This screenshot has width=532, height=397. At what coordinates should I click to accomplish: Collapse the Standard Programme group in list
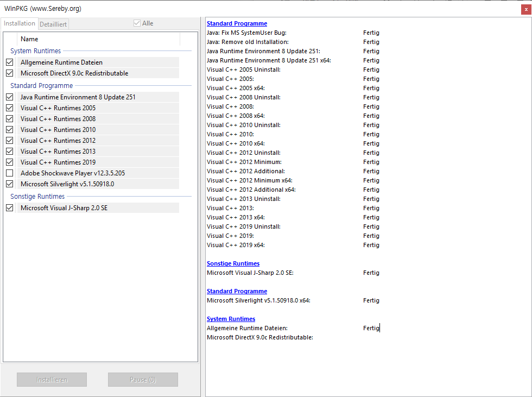tap(41, 85)
